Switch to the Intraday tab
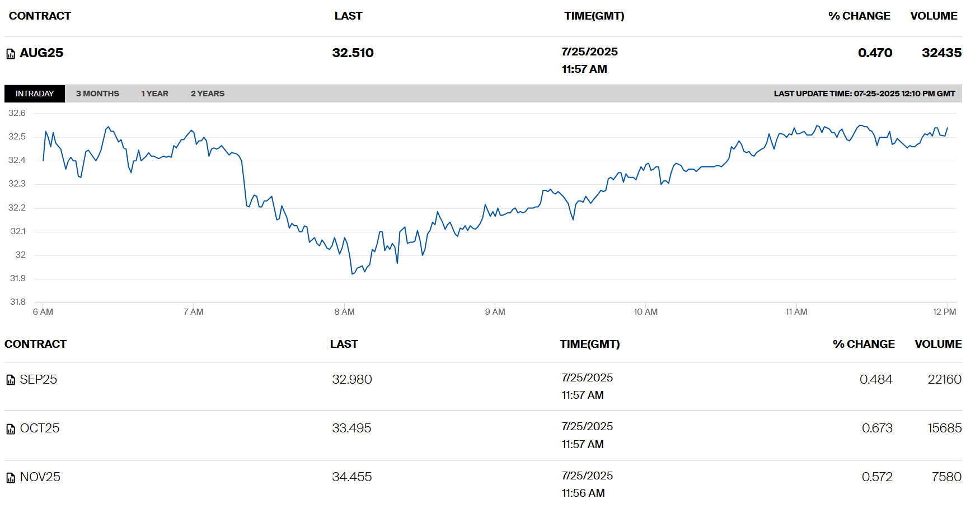Screen dimensions: 980x508 tap(35, 94)
